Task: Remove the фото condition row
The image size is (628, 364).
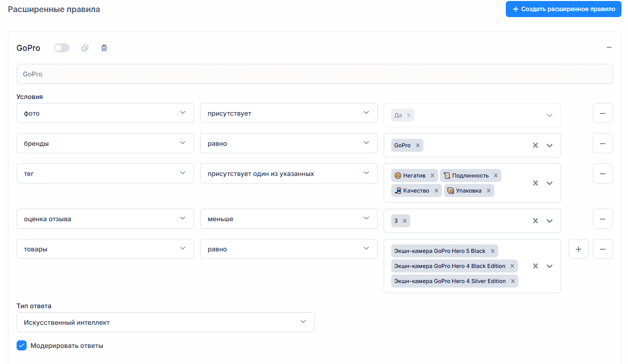Action: click(x=603, y=113)
